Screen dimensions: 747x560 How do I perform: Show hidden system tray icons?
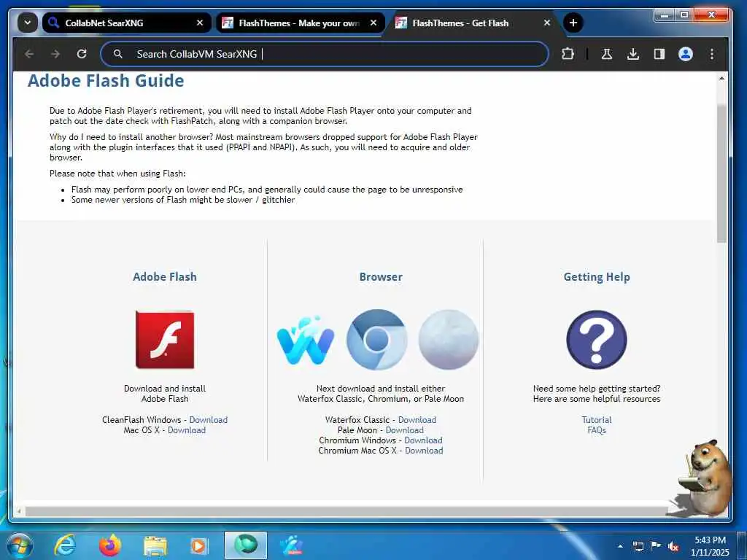tap(620, 546)
